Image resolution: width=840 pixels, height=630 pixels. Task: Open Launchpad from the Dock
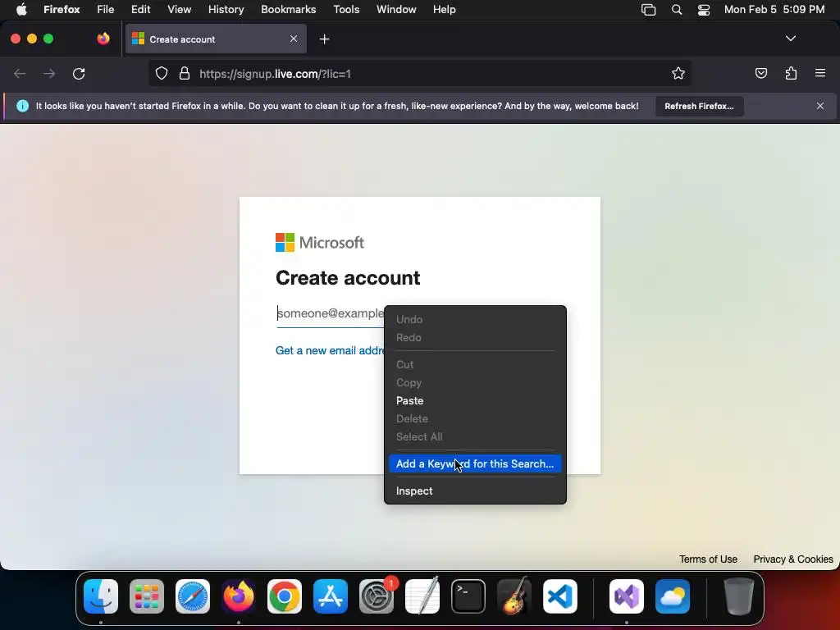[147, 596]
